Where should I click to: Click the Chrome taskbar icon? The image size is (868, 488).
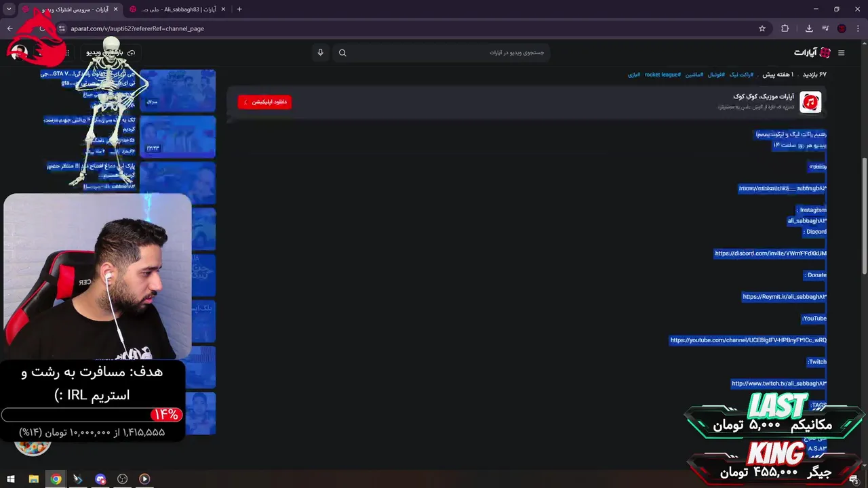56,479
